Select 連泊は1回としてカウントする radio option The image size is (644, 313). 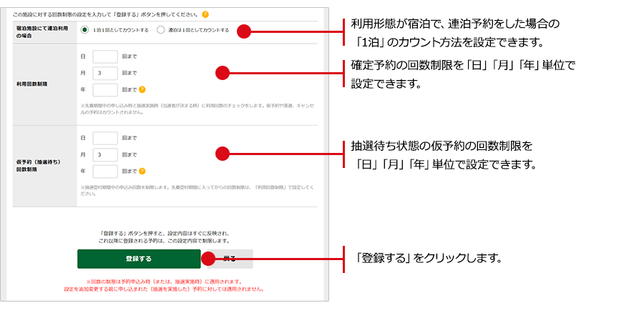(160, 30)
